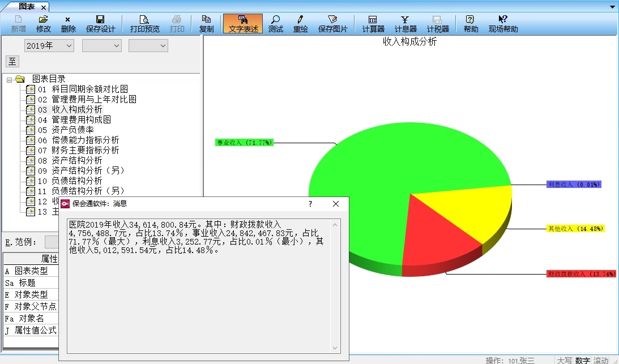The height and width of the screenshot is (364, 619).
Task: Click the 修改 (Modify) toolbar icon
Action: [x=43, y=23]
